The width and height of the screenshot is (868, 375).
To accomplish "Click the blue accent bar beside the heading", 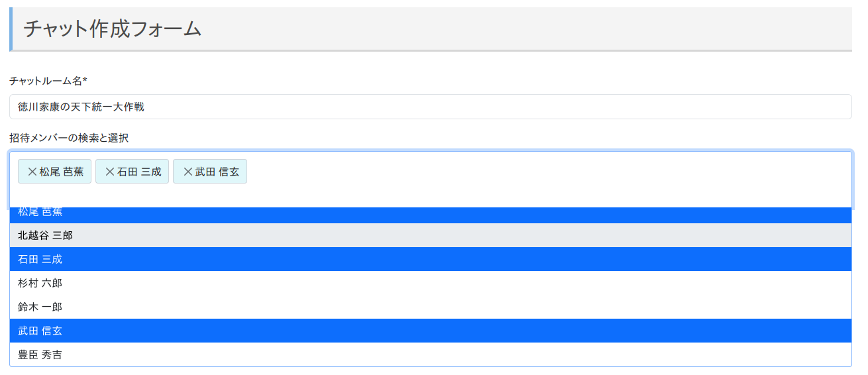I will pos(11,28).
